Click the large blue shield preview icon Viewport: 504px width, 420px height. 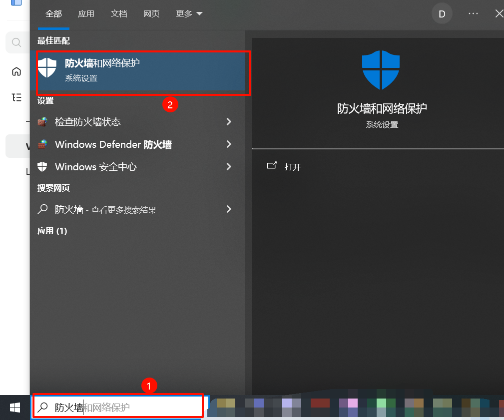(381, 70)
